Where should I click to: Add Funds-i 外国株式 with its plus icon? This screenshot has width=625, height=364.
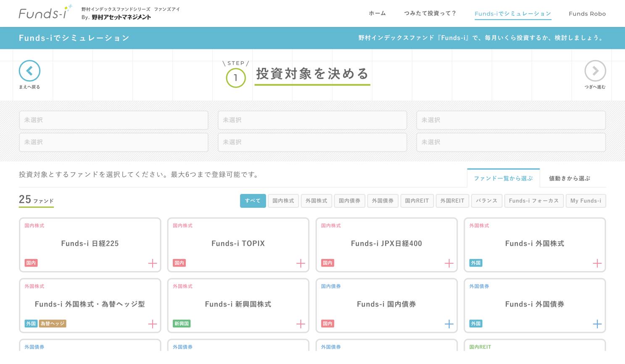click(597, 263)
